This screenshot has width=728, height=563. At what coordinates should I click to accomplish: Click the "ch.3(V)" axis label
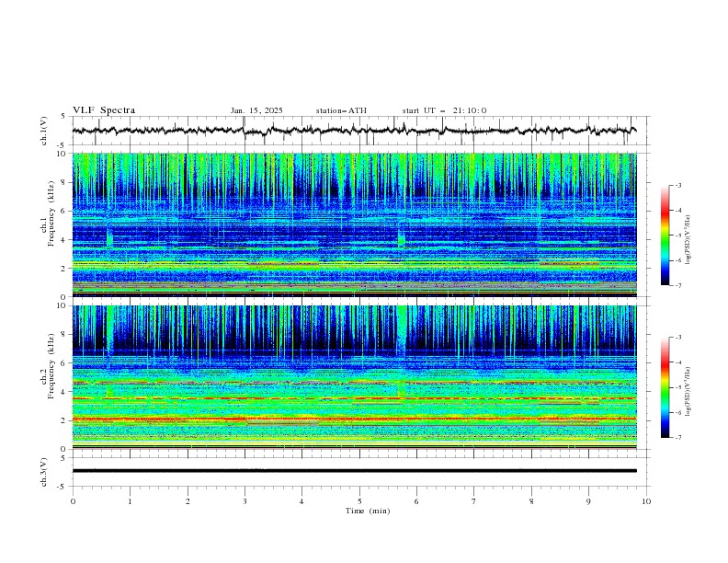click(44, 472)
